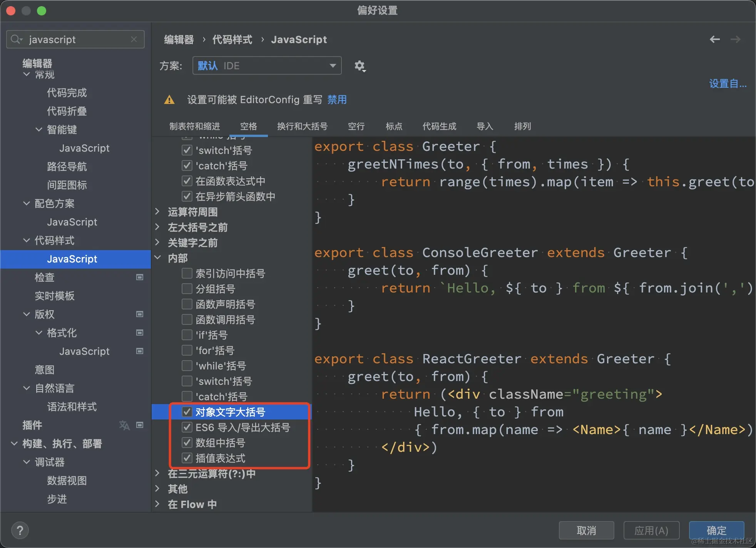This screenshot has width=756, height=548.
Task: Switch to the 换行和大括号 tab
Action: [302, 126]
